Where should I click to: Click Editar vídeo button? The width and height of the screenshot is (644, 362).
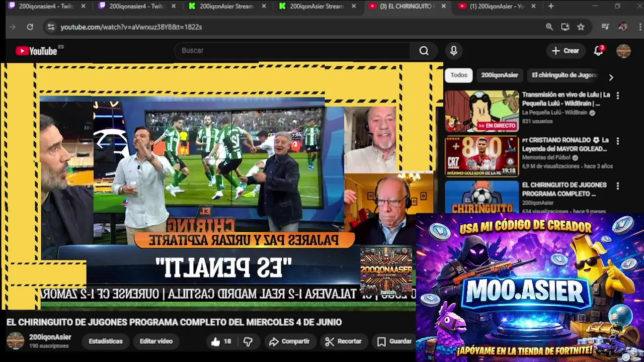pyautogui.click(x=156, y=341)
